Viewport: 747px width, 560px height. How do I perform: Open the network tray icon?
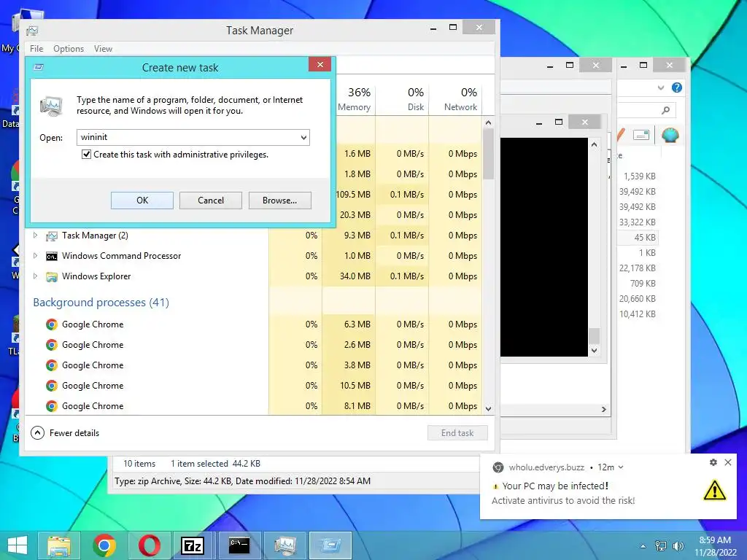[x=660, y=546]
